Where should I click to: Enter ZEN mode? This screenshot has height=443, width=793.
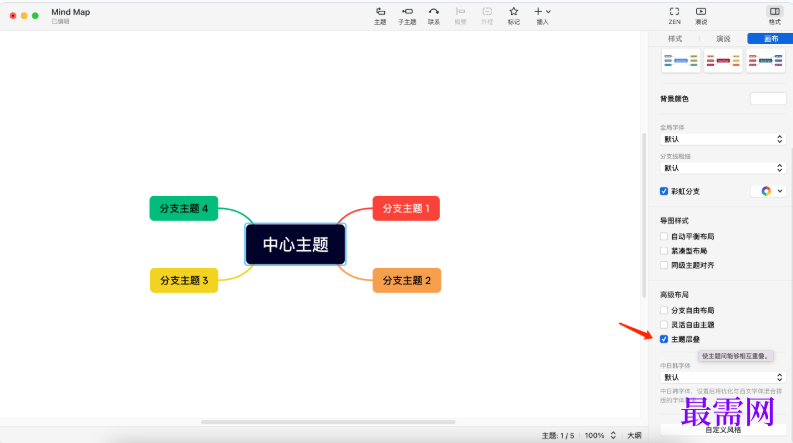tap(675, 14)
